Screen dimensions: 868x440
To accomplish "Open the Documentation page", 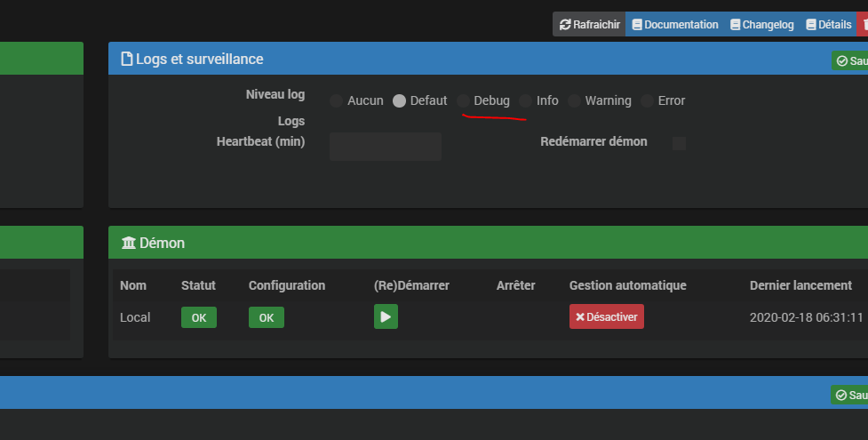I will 674,24.
